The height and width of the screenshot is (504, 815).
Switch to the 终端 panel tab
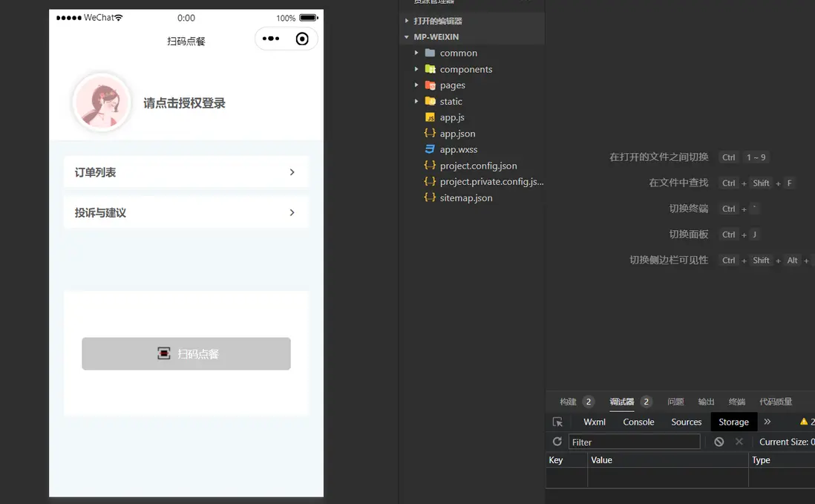coord(736,402)
